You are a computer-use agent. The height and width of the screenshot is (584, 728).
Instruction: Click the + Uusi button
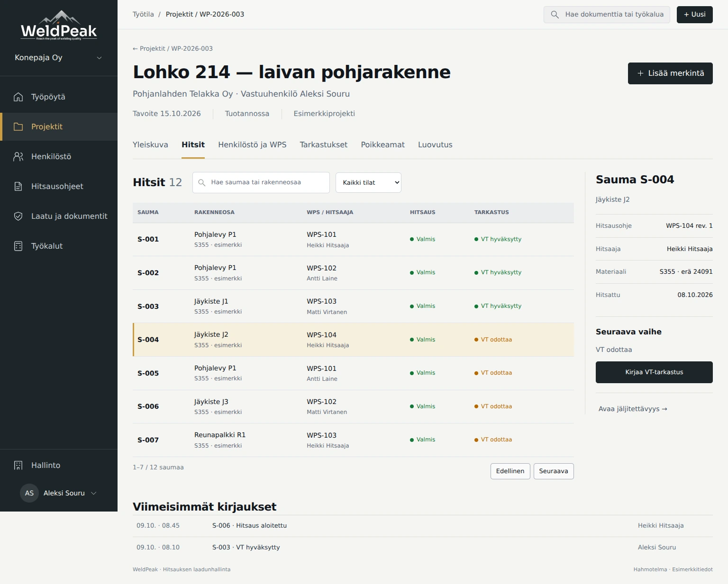(694, 15)
